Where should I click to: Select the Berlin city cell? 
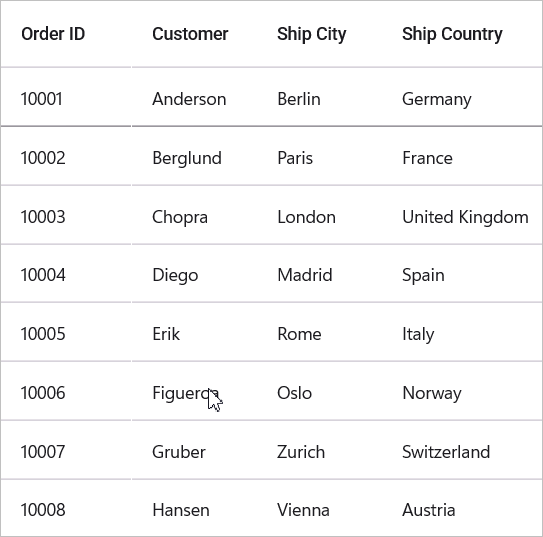click(x=319, y=97)
